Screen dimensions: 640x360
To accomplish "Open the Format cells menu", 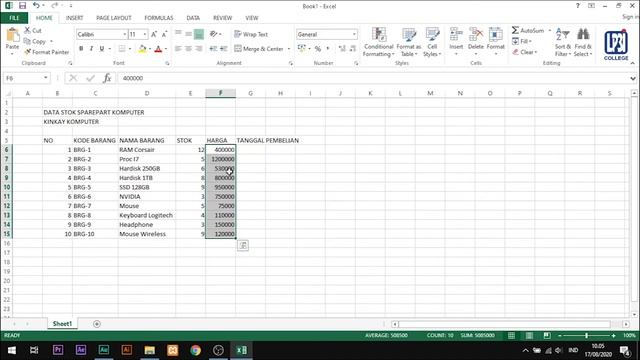I will pos(496,42).
